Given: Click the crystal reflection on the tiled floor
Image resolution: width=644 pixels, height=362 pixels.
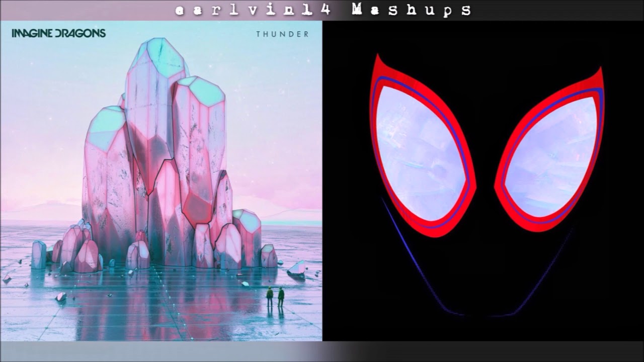Looking at the screenshot, I should (x=166, y=307).
